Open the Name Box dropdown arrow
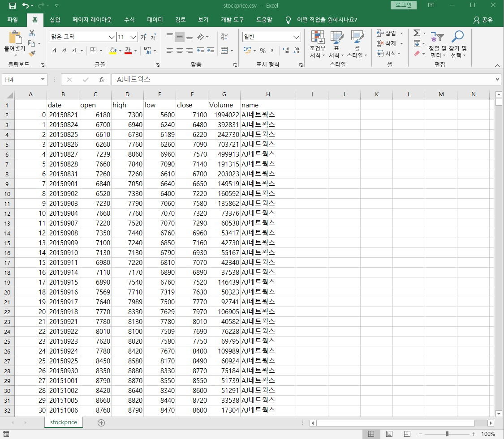 point(43,79)
